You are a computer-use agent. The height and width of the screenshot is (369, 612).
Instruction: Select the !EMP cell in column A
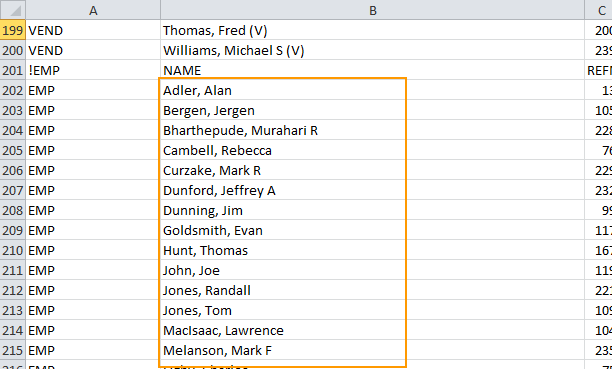click(x=93, y=70)
